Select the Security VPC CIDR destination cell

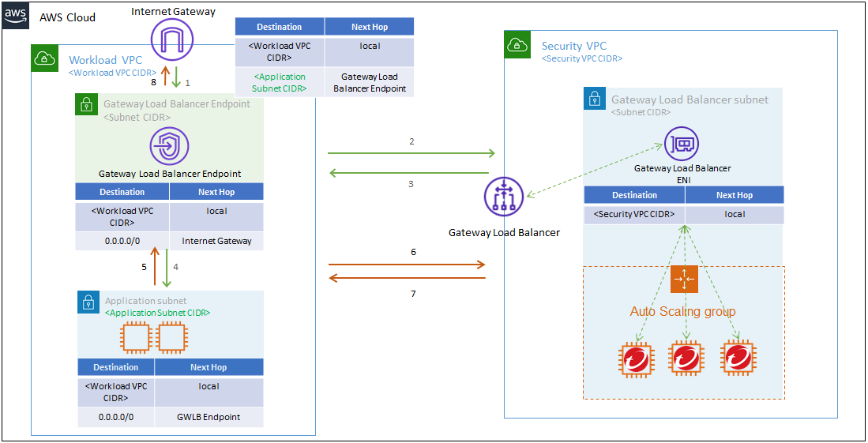tap(634, 215)
